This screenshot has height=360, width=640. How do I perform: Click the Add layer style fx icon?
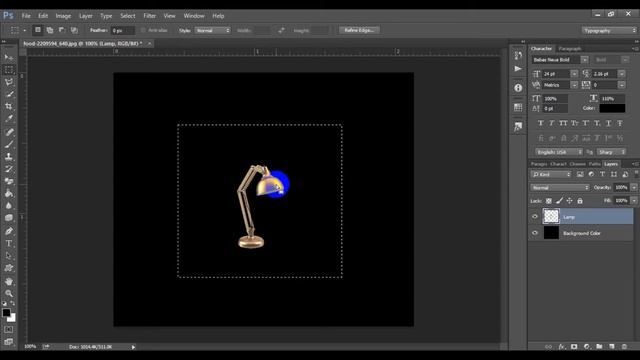coord(561,347)
